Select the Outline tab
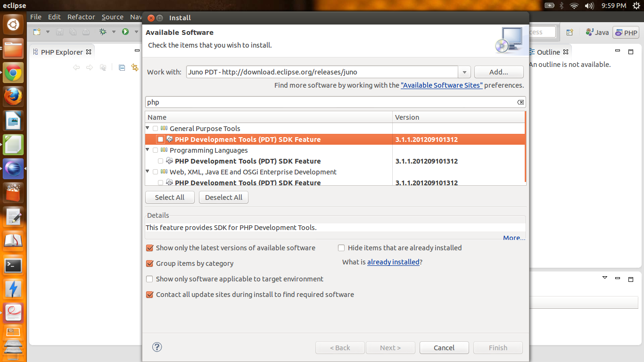 pyautogui.click(x=548, y=52)
